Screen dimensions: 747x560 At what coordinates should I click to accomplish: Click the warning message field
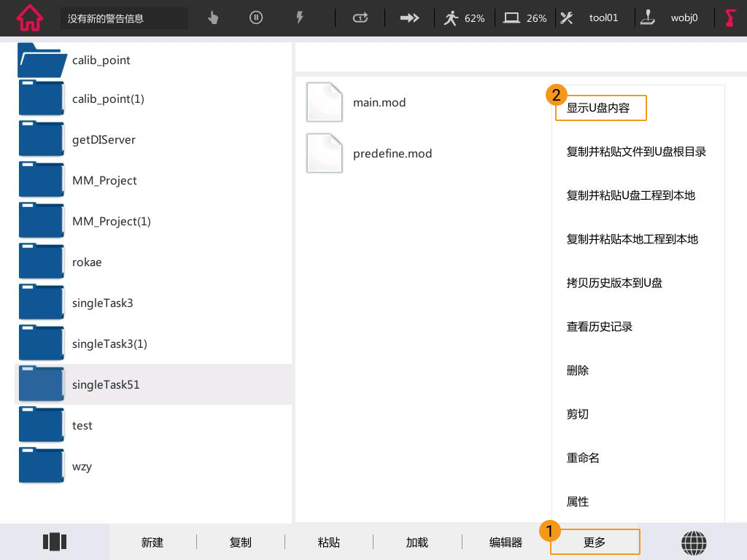point(124,18)
